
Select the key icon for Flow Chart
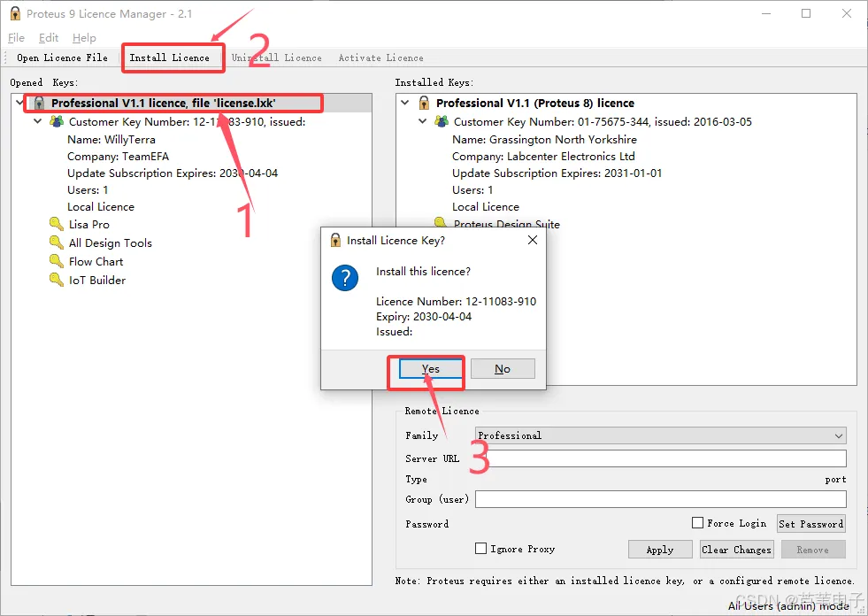[57, 261]
